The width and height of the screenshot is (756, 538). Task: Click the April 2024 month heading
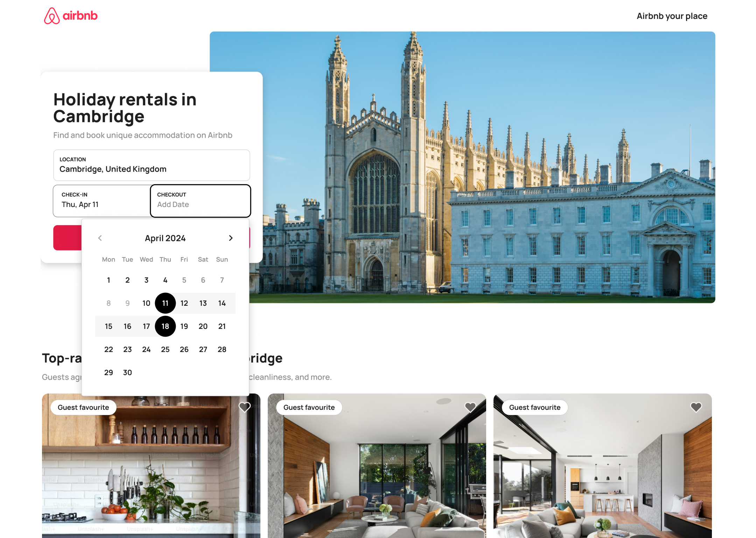pyautogui.click(x=165, y=238)
